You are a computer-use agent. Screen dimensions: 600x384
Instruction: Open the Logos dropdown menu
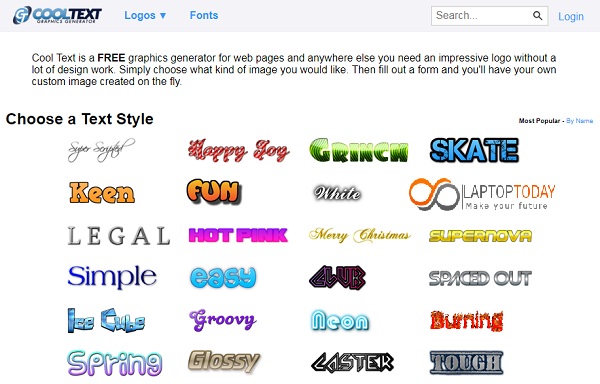coord(145,15)
